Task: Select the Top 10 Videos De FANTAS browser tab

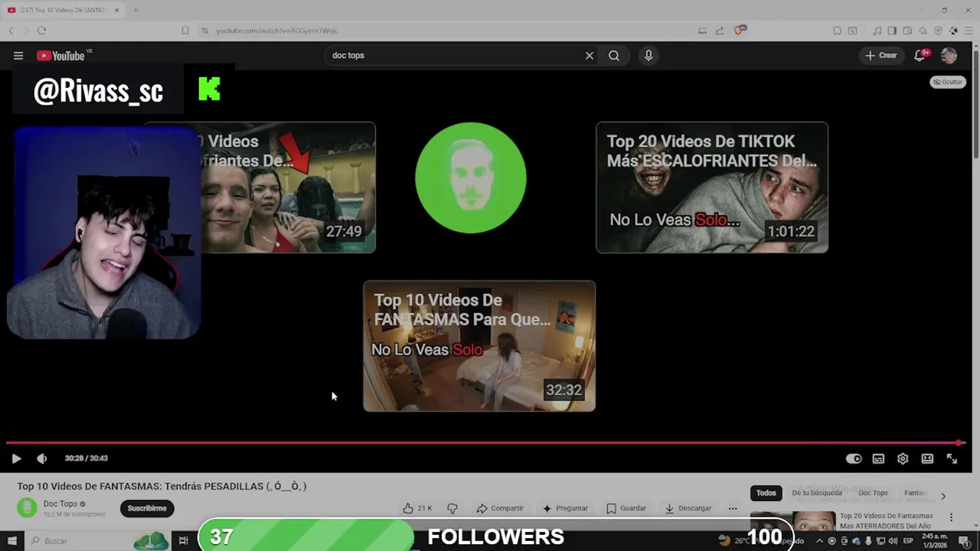Action: [64, 10]
